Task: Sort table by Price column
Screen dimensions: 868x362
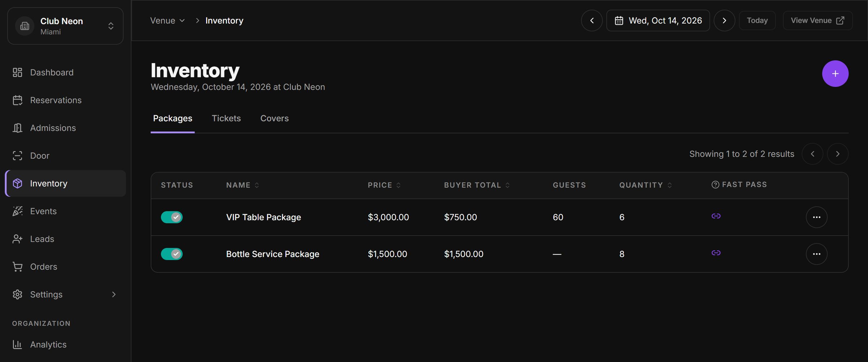Action: (x=384, y=185)
